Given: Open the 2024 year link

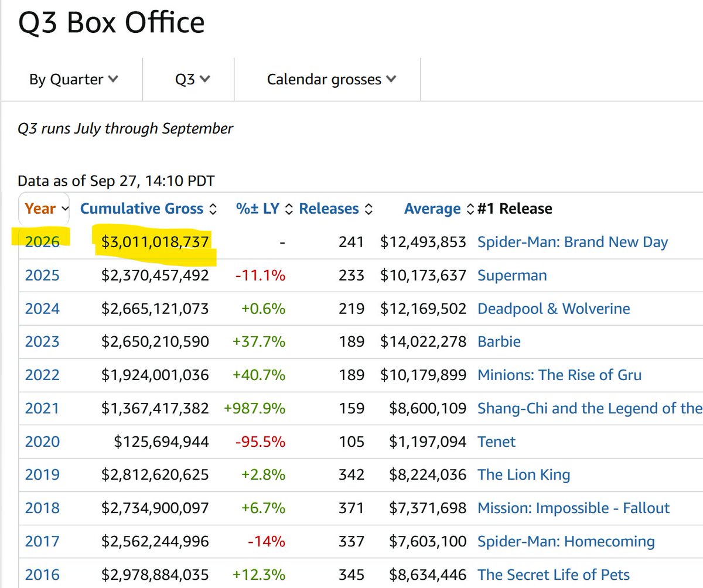Looking at the screenshot, I should pos(42,309).
